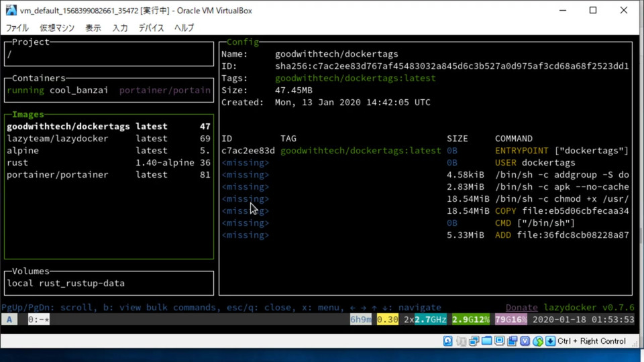This screenshot has width=644, height=362.
Task: Click the hard disk activity status icon
Action: pyautogui.click(x=447, y=341)
